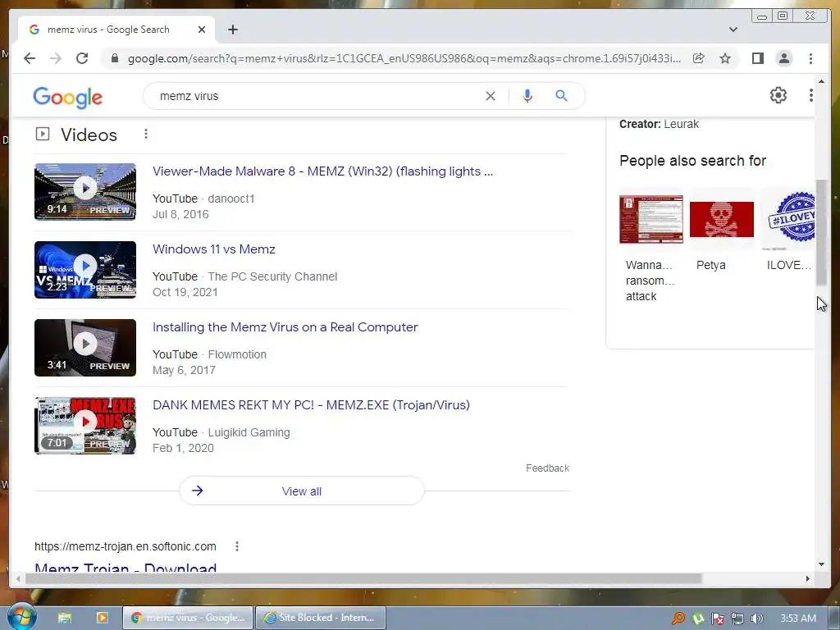This screenshot has height=630, width=840.
Task: Open options for the softonic.com result
Action: (237, 546)
